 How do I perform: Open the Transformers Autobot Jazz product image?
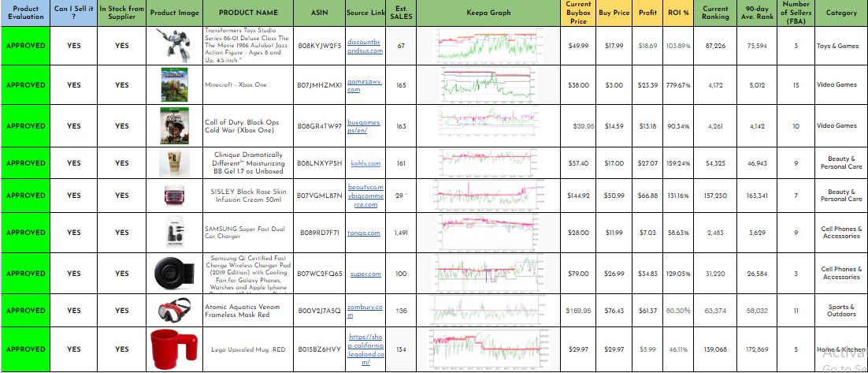pyautogui.click(x=176, y=44)
